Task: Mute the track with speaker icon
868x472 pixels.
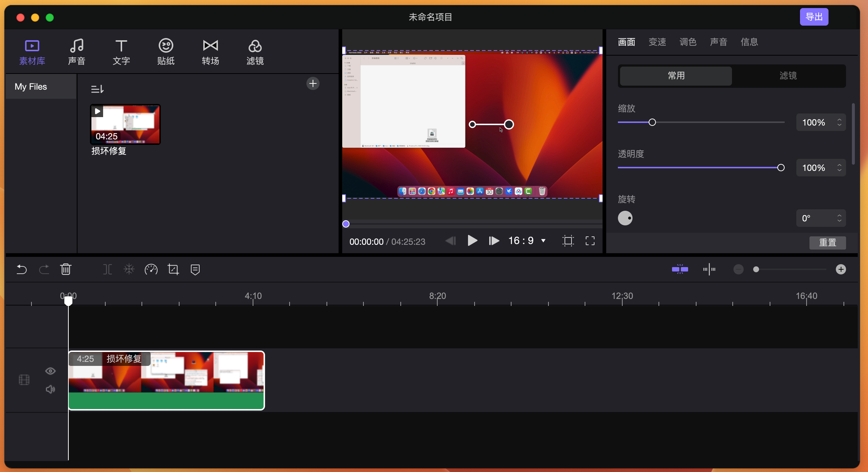Action: click(x=50, y=389)
